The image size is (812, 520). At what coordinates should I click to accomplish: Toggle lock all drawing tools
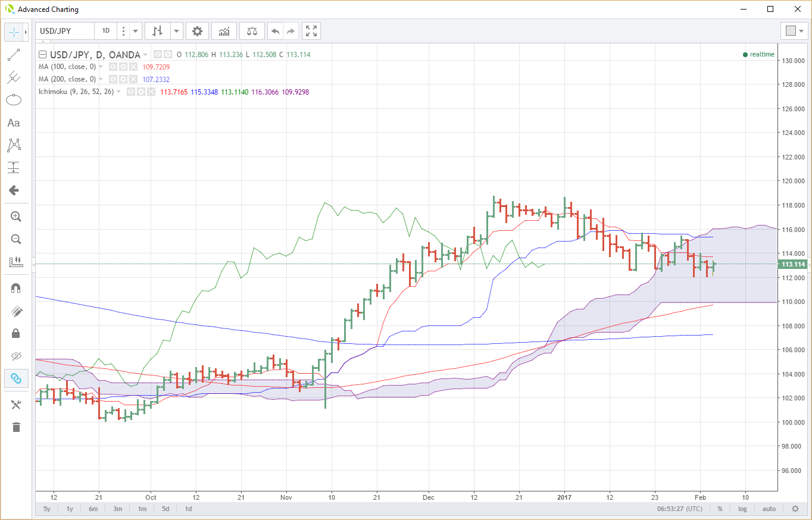(16, 333)
